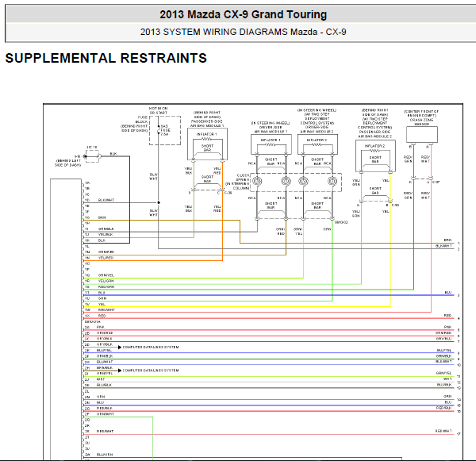This screenshot has width=476, height=461.
Task: Click the lower "COMPUTER DATALINES SYSTEM" reference on pin 2H
Action: (151, 371)
